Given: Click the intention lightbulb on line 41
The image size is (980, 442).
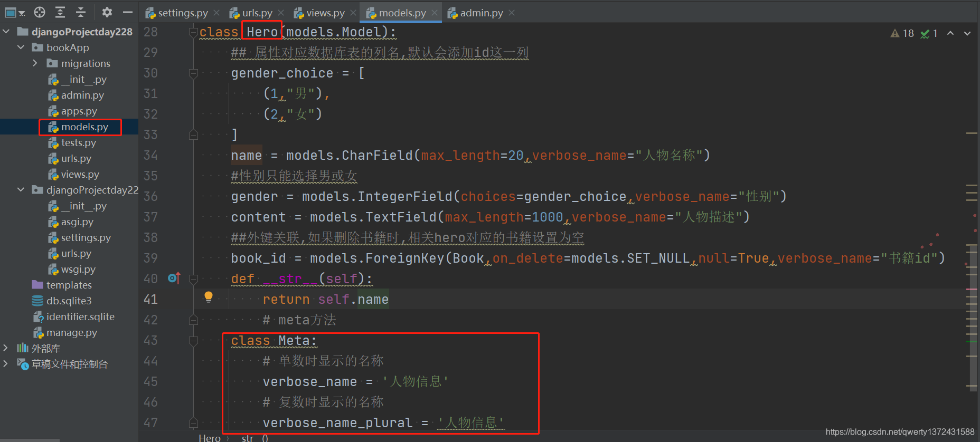Looking at the screenshot, I should click(x=209, y=297).
